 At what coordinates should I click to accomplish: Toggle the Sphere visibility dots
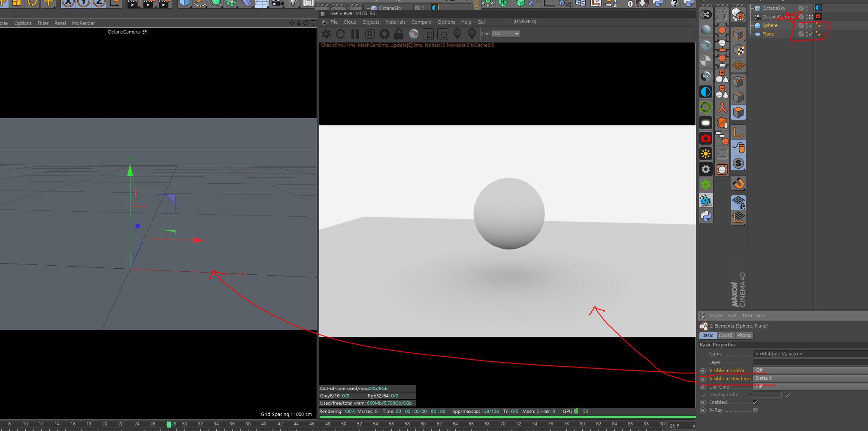(807, 25)
